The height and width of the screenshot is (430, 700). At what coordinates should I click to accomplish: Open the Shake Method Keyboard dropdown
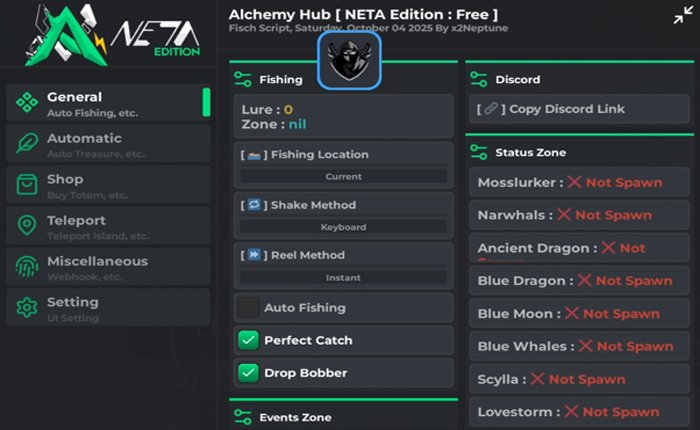tap(343, 227)
